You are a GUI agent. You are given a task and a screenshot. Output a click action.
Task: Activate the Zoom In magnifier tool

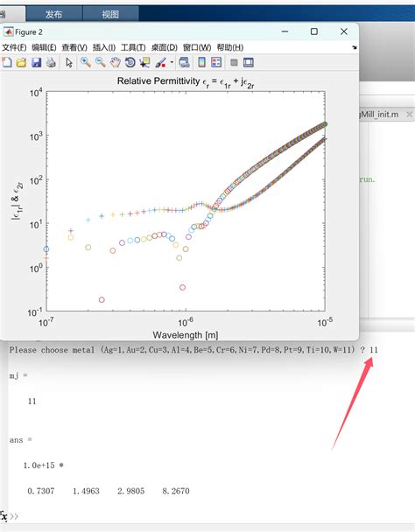click(x=85, y=62)
